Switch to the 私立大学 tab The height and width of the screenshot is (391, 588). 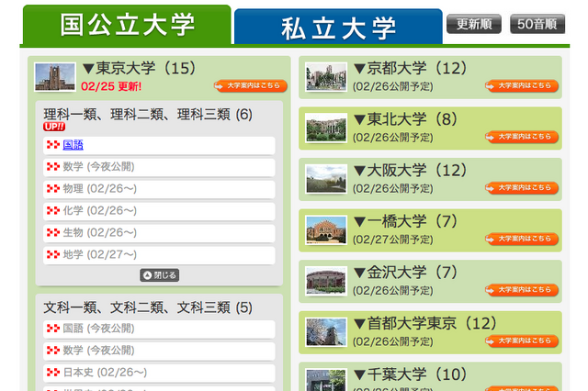[338, 27]
